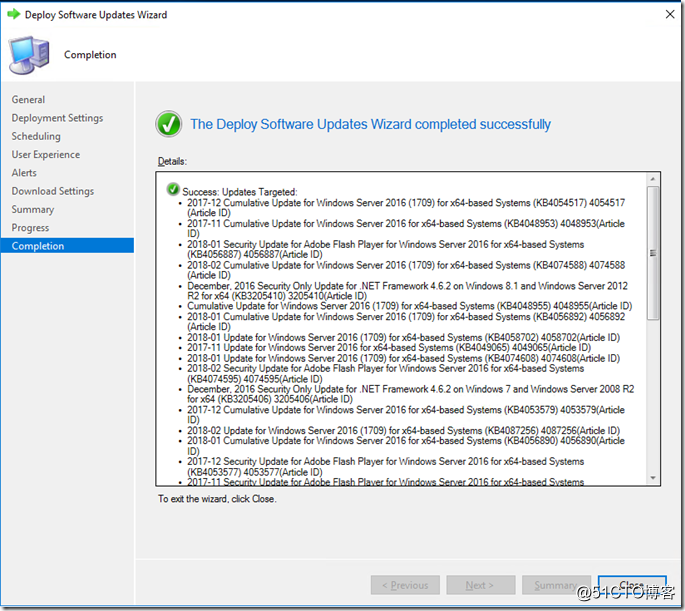
Task: Click the small green check beside Updates Targeted
Action: (x=173, y=190)
